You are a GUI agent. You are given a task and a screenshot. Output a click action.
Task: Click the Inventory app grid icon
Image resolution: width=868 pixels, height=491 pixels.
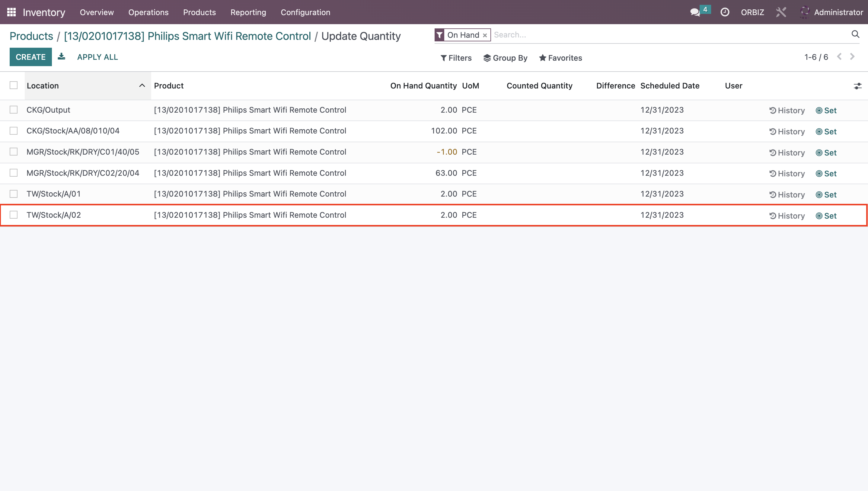pos(11,12)
